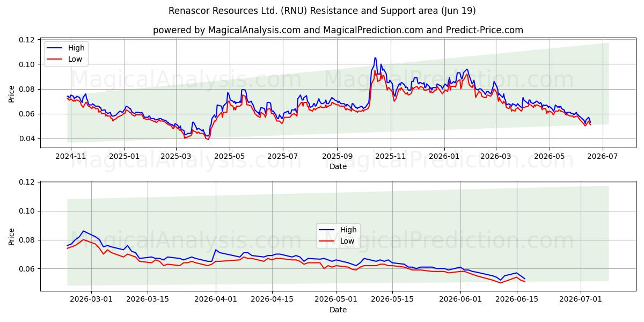Click the '2025-05' x-axis label

pyautogui.click(x=230, y=156)
